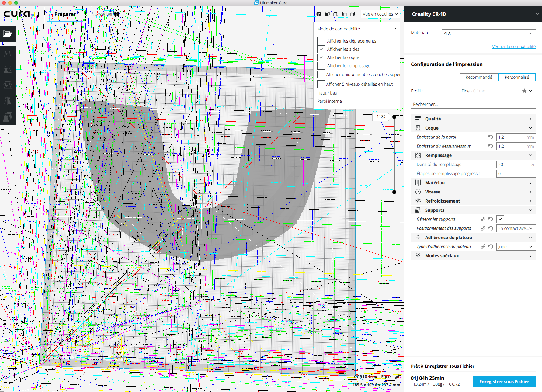Screen dimensions: 542x392
Task: Switch to 3D isometric camera view
Action: tap(319, 14)
